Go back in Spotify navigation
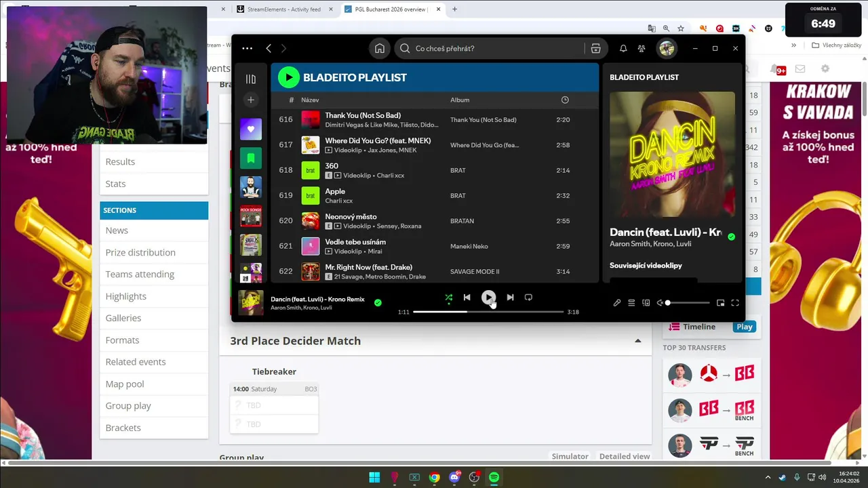The width and height of the screenshot is (868, 488). click(x=269, y=49)
